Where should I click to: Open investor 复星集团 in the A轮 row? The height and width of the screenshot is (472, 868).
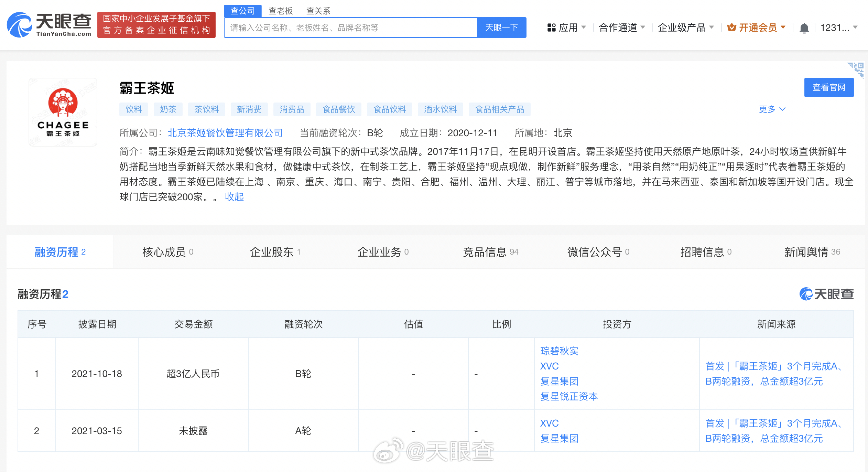pyautogui.click(x=560, y=438)
